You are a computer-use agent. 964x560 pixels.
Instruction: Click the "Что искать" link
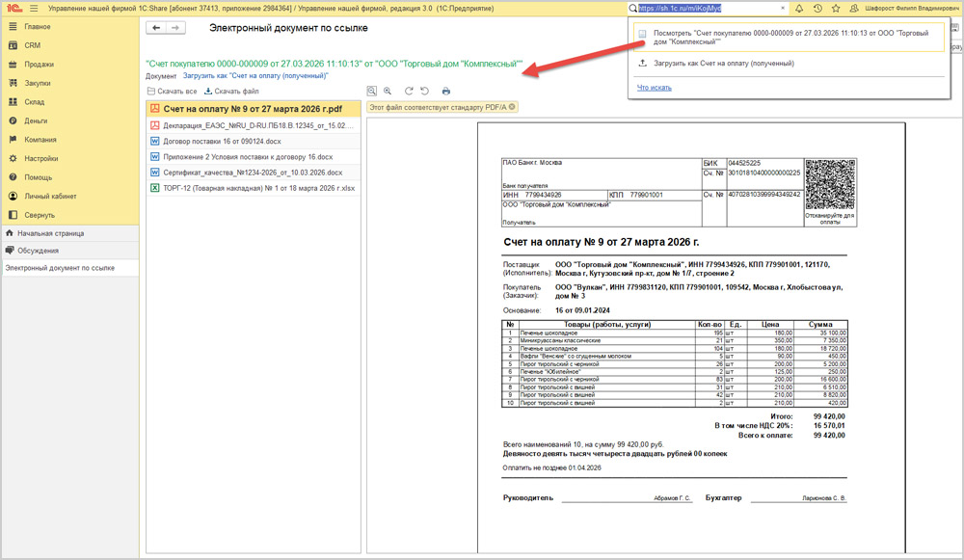tap(655, 88)
